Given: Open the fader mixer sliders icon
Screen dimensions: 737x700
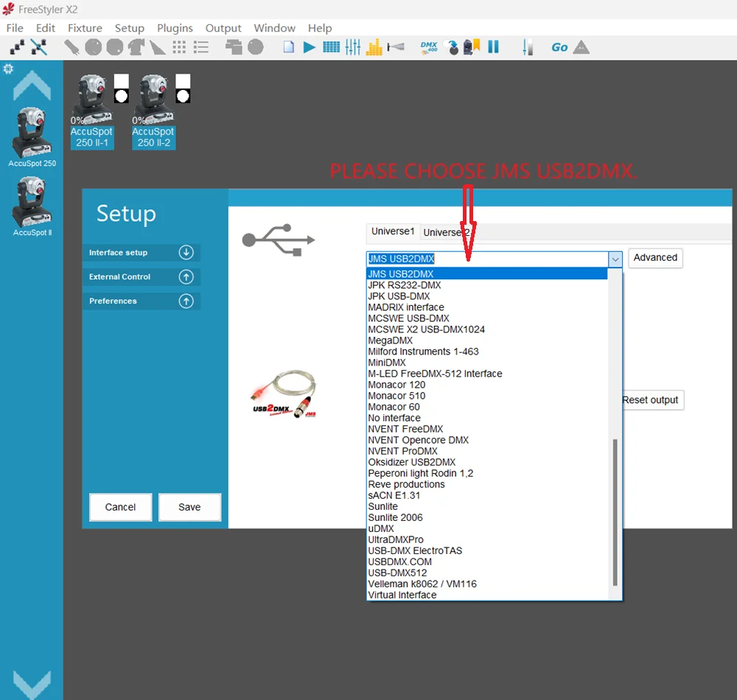Looking at the screenshot, I should coord(353,47).
